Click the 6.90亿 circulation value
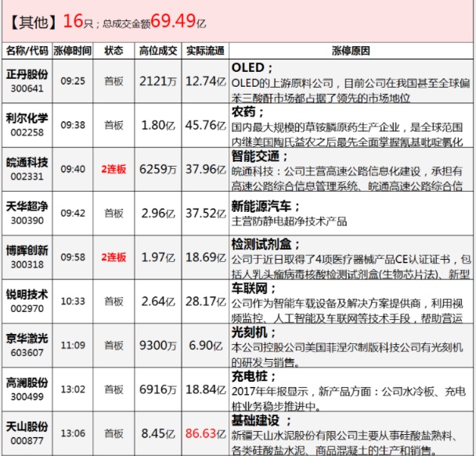Viewport: 476px width, 456px height. pyautogui.click(x=206, y=346)
